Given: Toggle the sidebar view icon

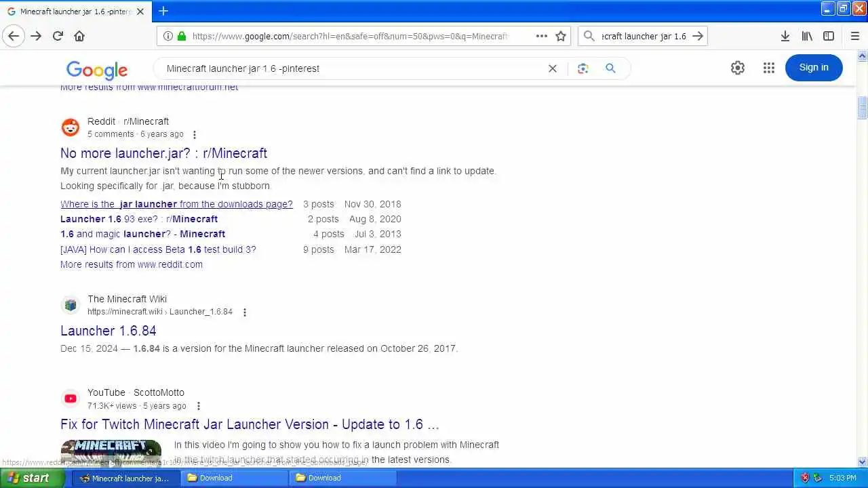Looking at the screenshot, I should pyautogui.click(x=829, y=36).
